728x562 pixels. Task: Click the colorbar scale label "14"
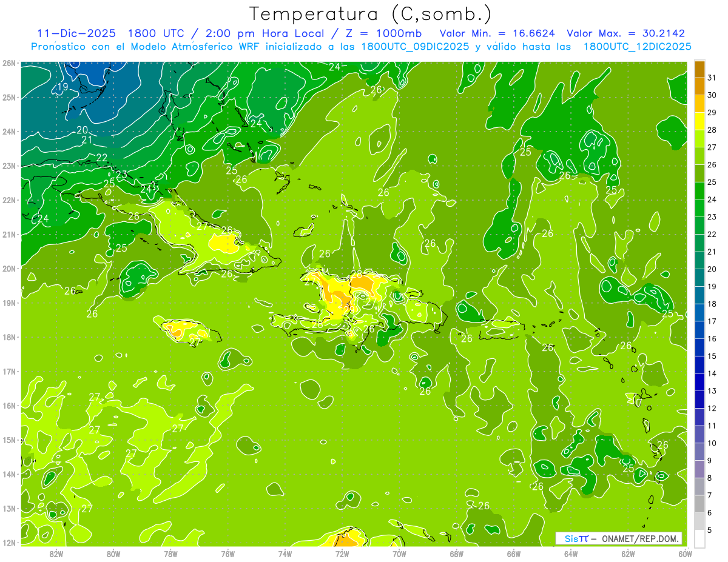coord(712,373)
